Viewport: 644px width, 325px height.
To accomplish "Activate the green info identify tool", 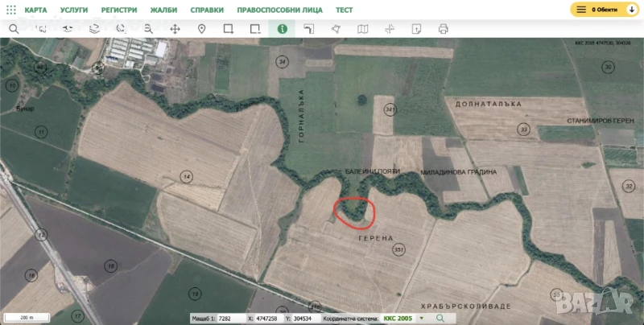I will [282, 28].
